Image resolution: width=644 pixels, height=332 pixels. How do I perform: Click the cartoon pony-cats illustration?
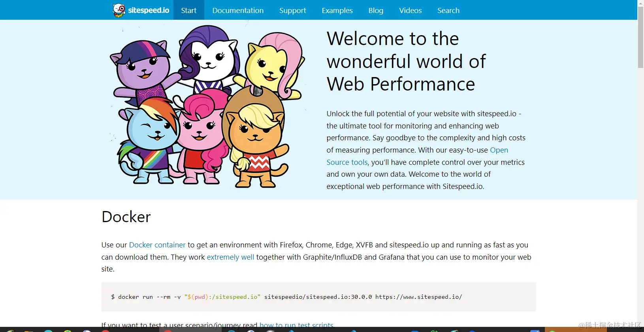coord(207,106)
